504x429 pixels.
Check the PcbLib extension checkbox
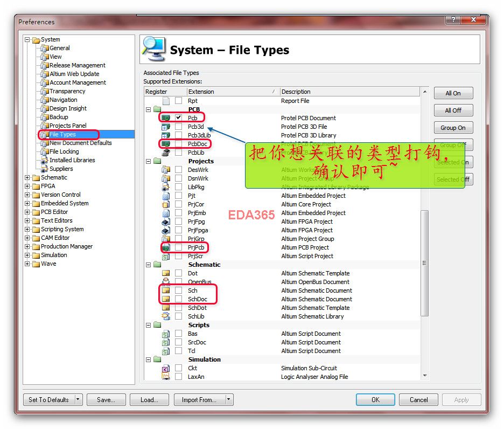[x=178, y=152]
